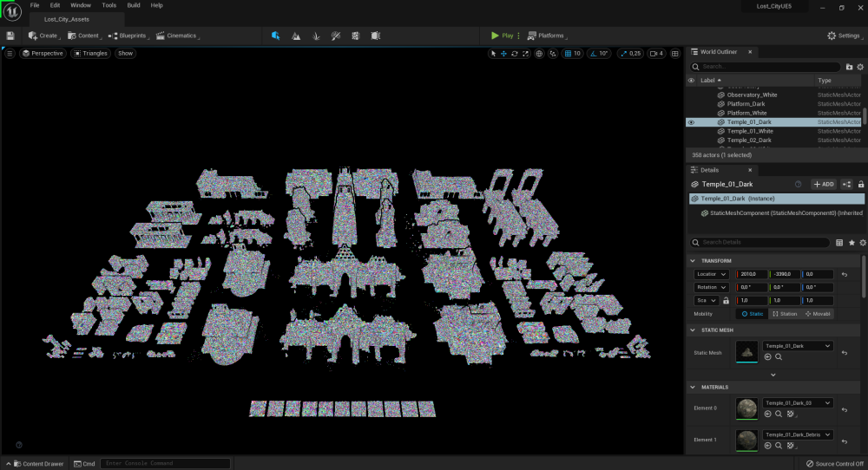Open the Static Mesh Temple_01_Dark dropdown
This screenshot has width=868, height=470.
click(798, 346)
